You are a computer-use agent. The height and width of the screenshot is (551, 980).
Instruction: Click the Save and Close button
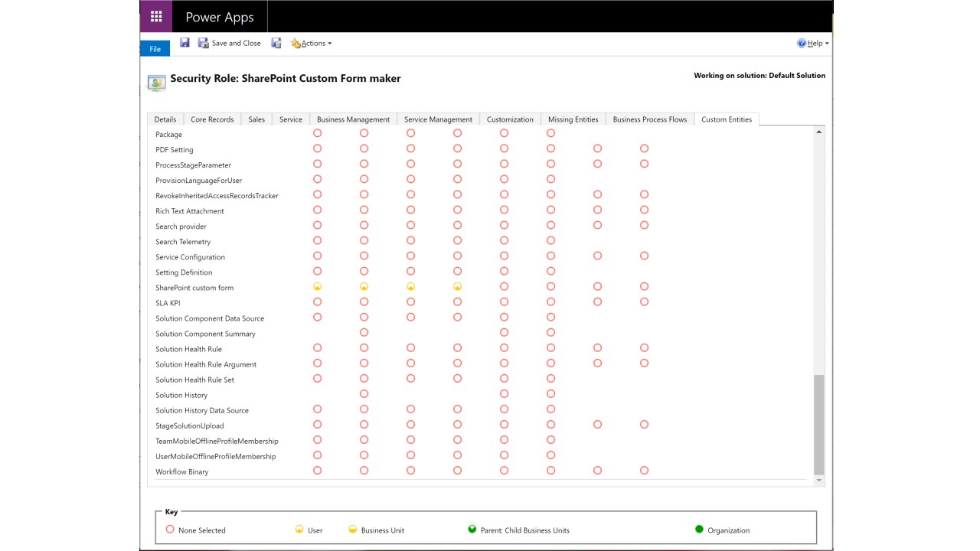point(230,44)
